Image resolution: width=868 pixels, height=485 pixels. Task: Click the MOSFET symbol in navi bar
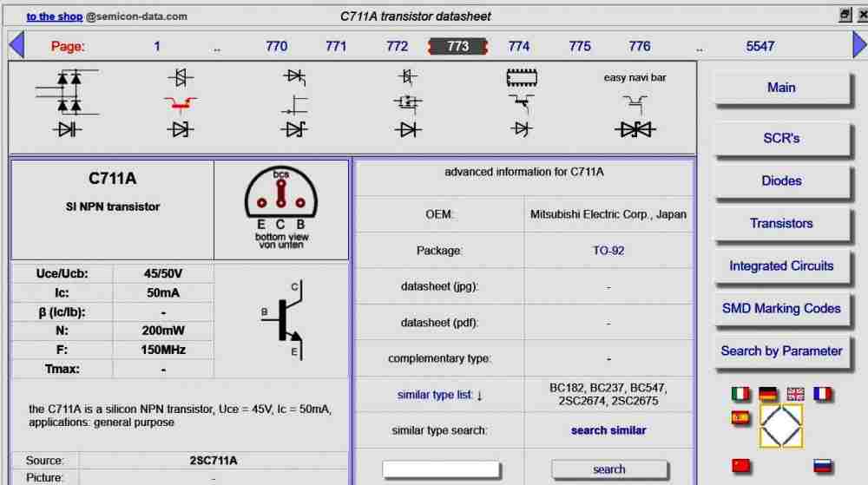[x=406, y=102]
